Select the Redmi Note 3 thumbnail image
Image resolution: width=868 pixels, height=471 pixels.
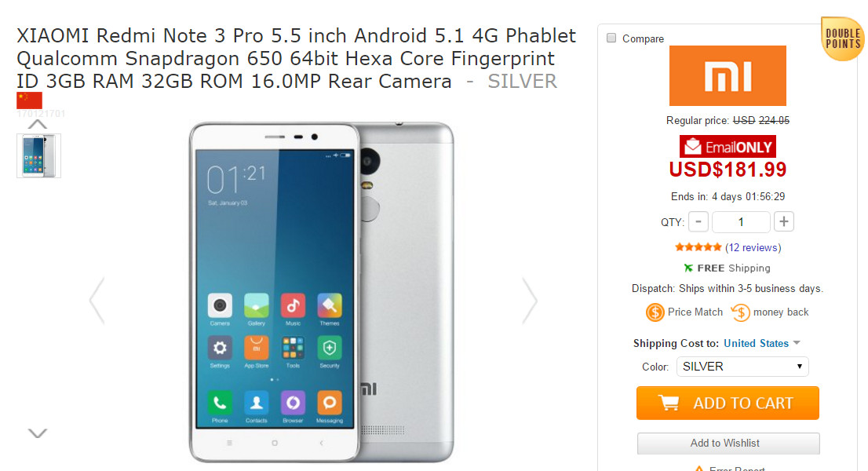[x=38, y=155]
